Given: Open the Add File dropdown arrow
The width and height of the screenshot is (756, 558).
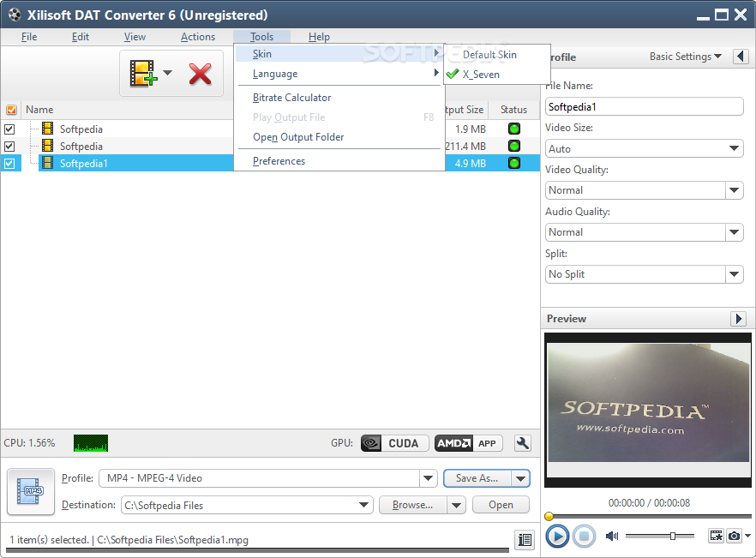Looking at the screenshot, I should click(167, 73).
